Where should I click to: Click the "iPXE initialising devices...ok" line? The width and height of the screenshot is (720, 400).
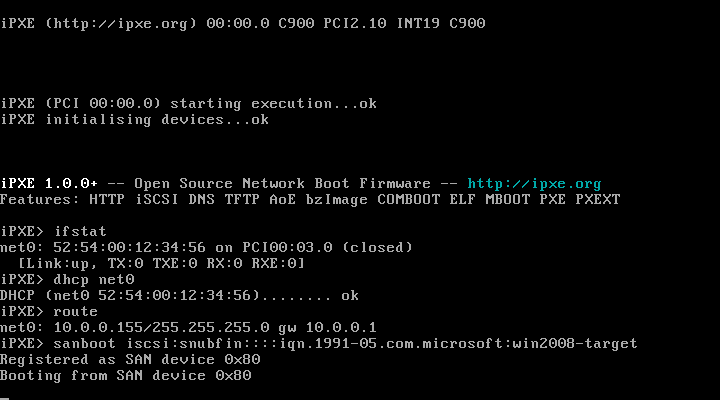coord(134,119)
